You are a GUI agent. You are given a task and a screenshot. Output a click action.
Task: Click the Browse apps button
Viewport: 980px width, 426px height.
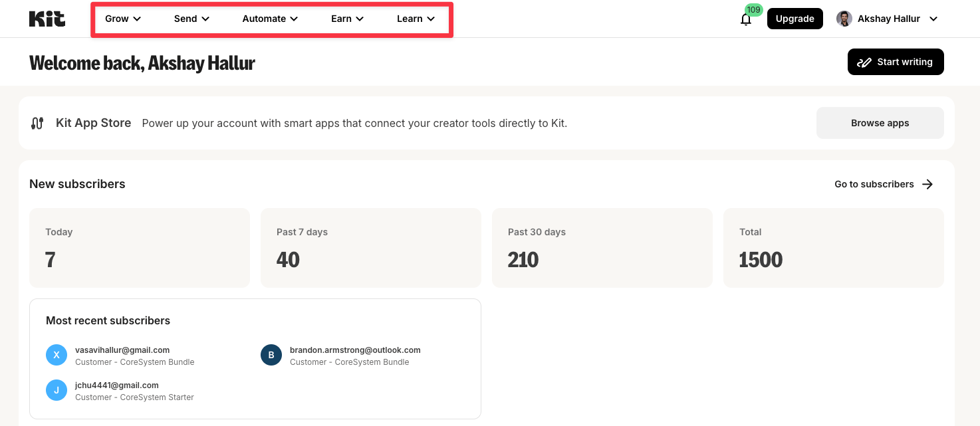[x=880, y=123]
